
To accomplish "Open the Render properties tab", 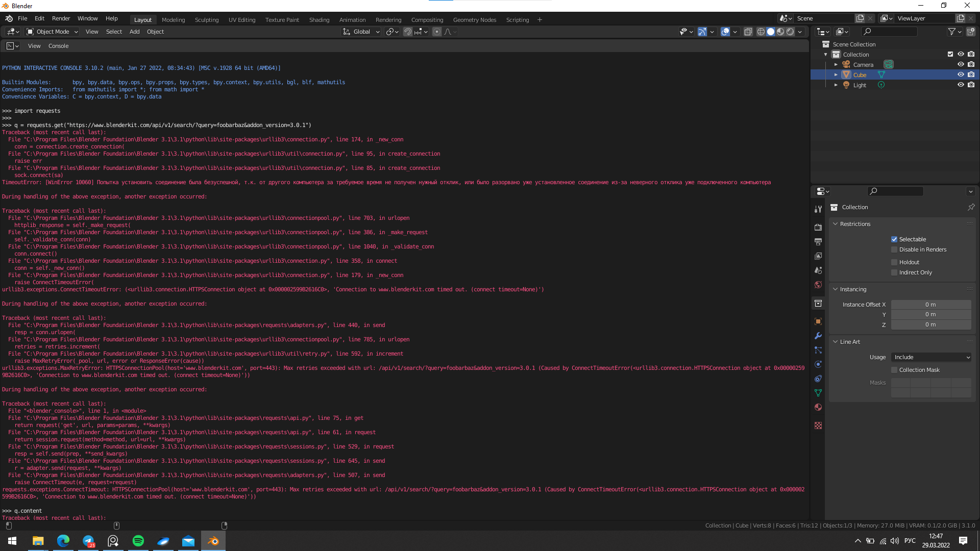I will click(818, 227).
